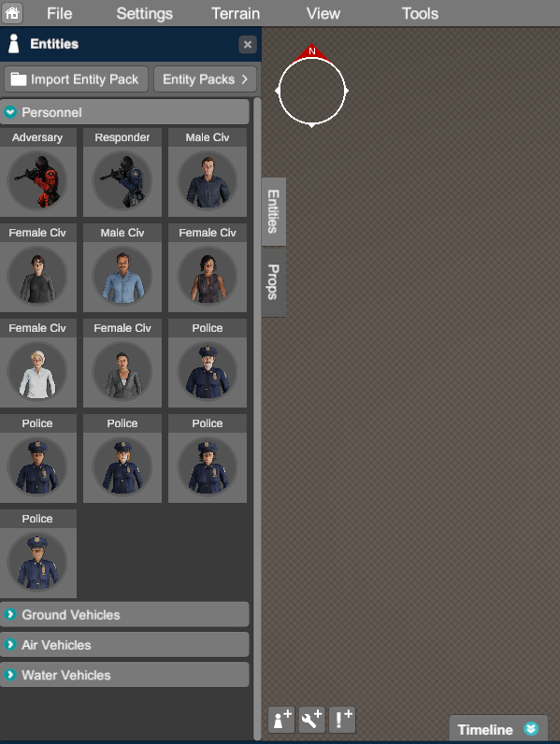Pick the Male Civ in light blue shirt

122,267
